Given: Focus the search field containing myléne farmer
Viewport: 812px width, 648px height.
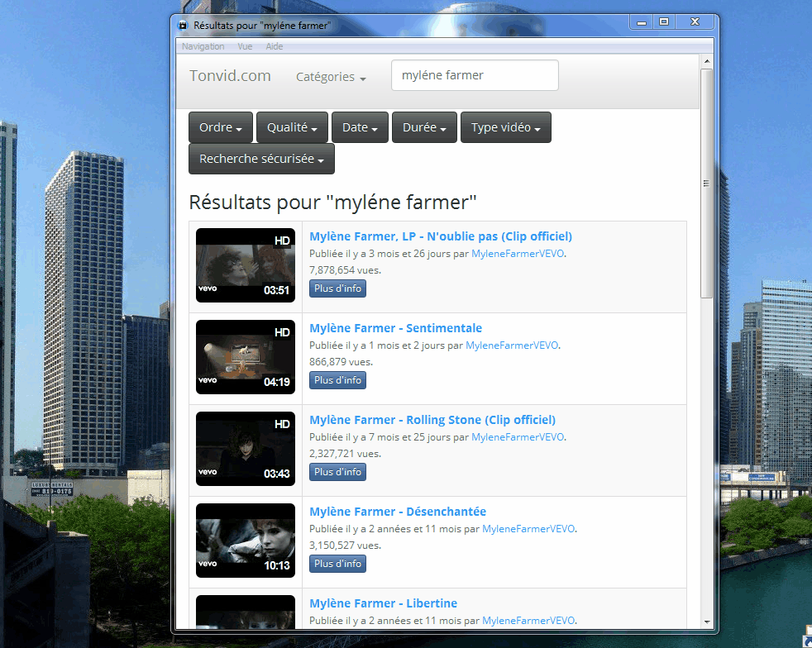Looking at the screenshot, I should 475,75.
